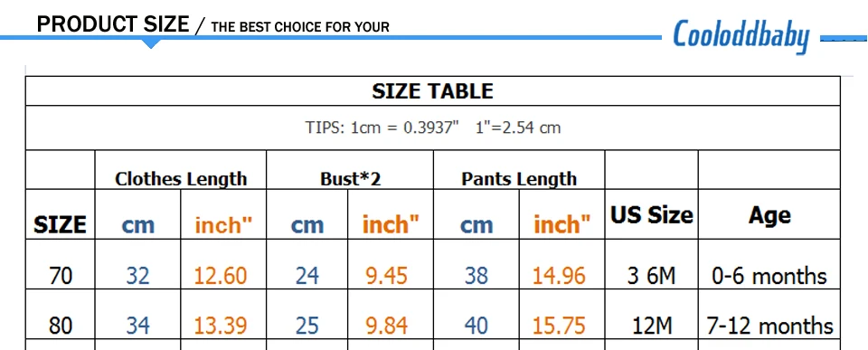Select the 0-6 months age cell
Image resolution: width=868 pixels, height=350 pixels.
pyautogui.click(x=769, y=275)
